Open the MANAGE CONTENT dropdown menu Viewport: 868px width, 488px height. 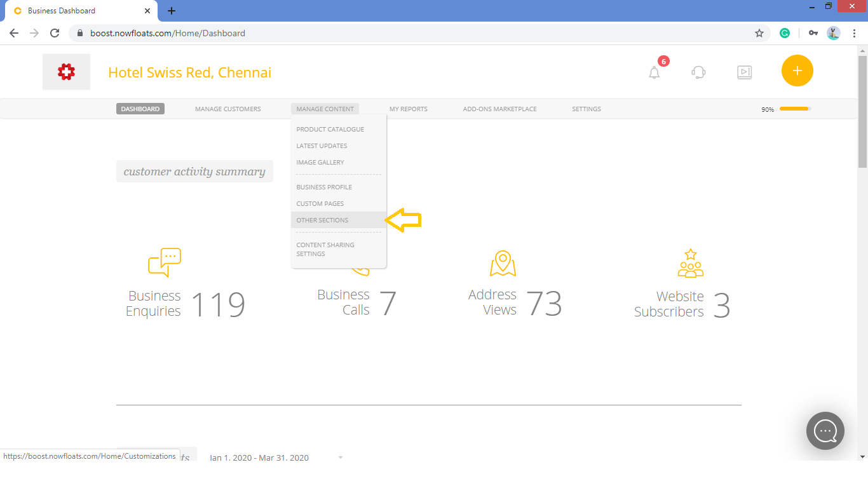pos(325,109)
